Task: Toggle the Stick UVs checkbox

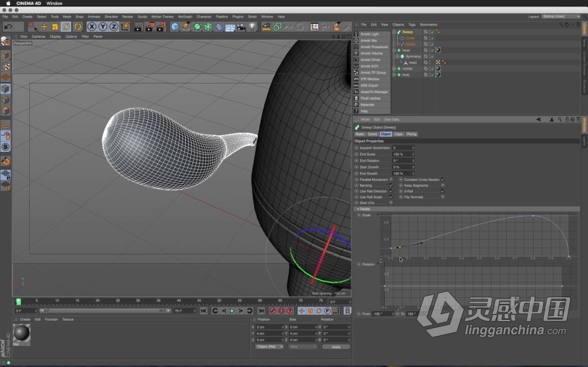Action: (x=391, y=203)
